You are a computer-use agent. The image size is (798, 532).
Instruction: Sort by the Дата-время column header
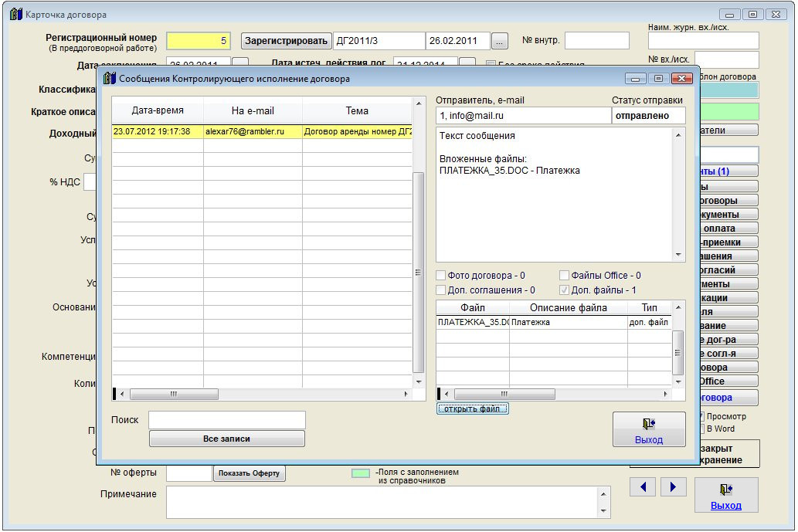point(158,110)
